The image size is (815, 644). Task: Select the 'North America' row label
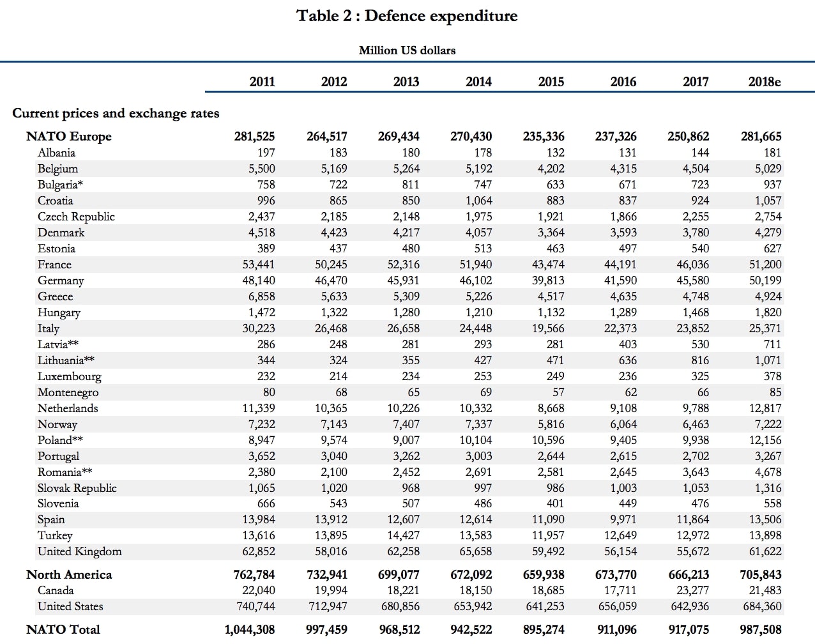[x=69, y=575]
